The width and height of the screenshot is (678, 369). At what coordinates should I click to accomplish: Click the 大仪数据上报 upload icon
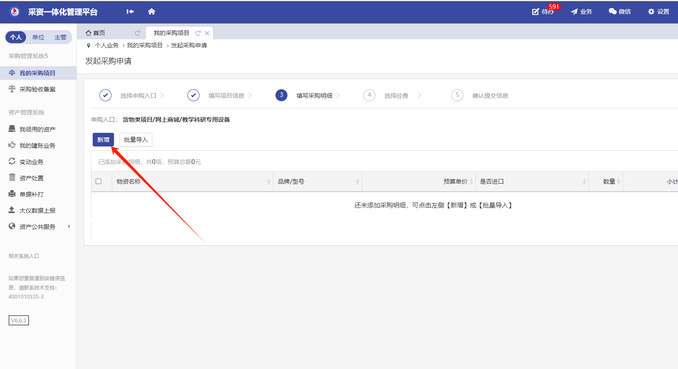(x=12, y=210)
